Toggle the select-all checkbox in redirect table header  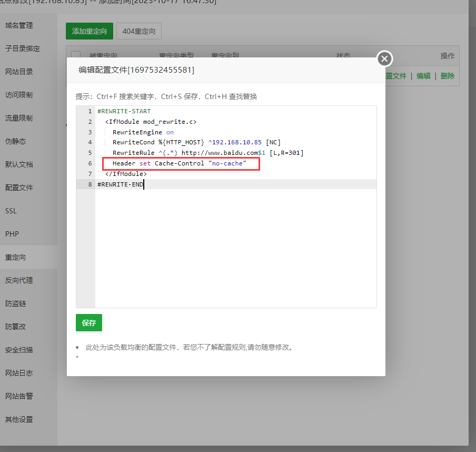76,55
